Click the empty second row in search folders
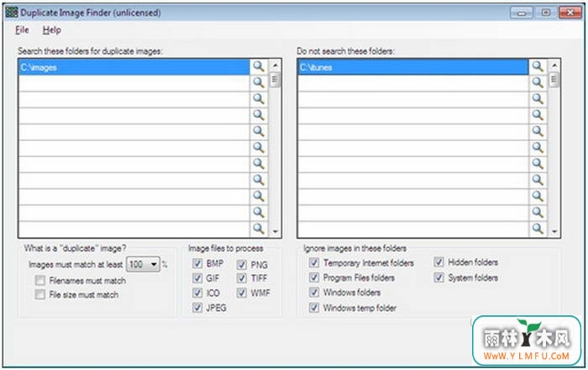 coord(134,83)
